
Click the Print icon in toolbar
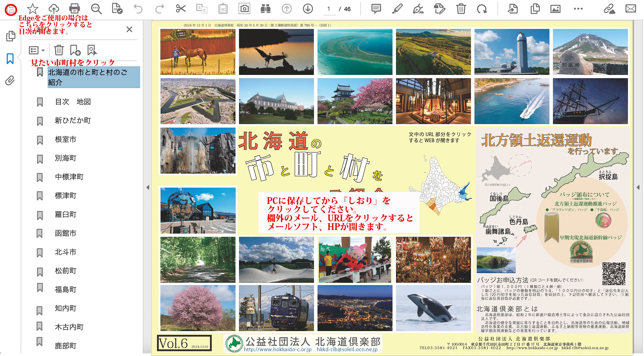pos(74,9)
